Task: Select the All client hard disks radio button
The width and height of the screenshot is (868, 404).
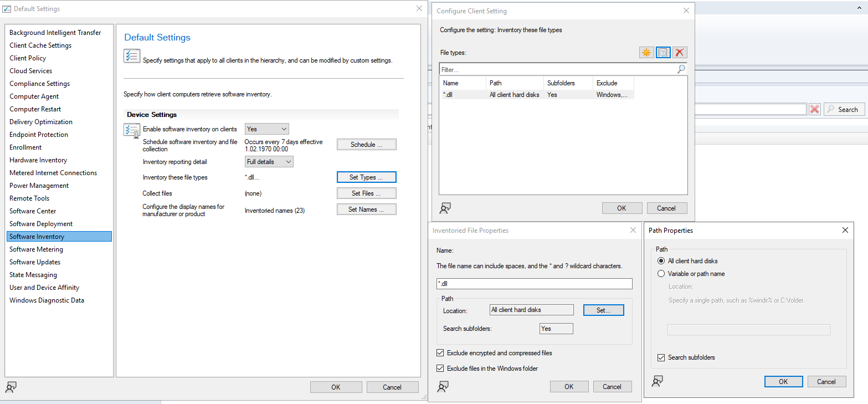Action: 661,261
